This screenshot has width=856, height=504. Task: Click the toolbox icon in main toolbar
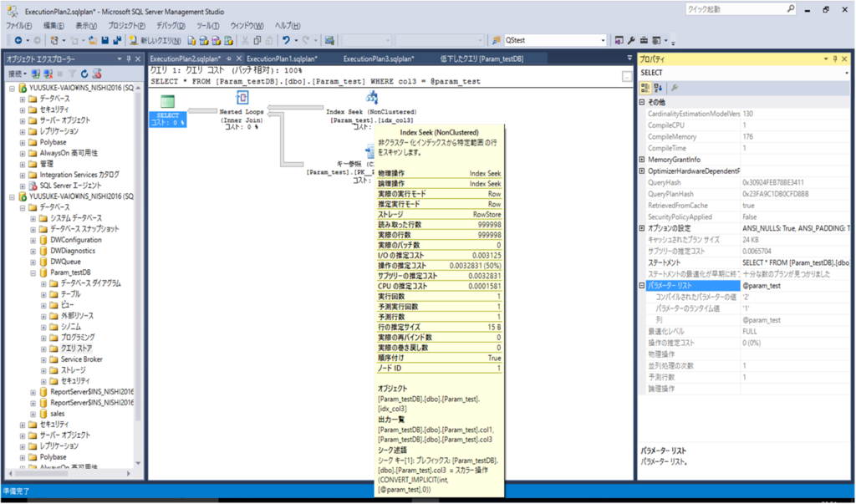[644, 40]
